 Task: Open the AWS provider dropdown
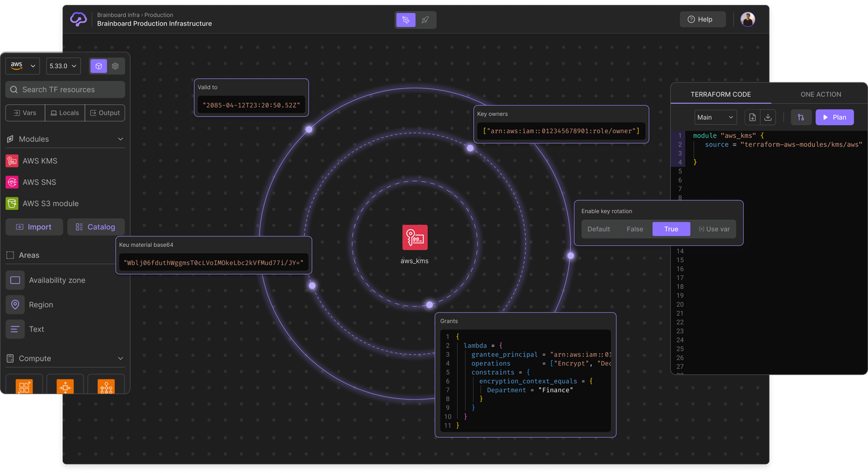(23, 66)
